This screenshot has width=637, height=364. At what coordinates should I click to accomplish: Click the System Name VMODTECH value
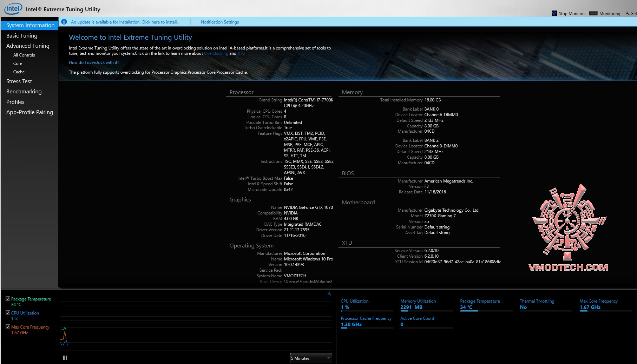295,276
